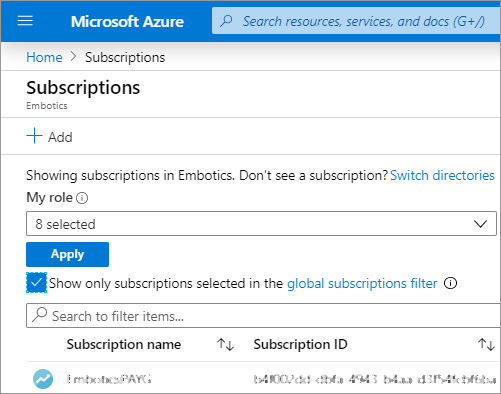Click the plus icon to add subscription
Viewport: 501px width, 394px height.
pyautogui.click(x=34, y=136)
